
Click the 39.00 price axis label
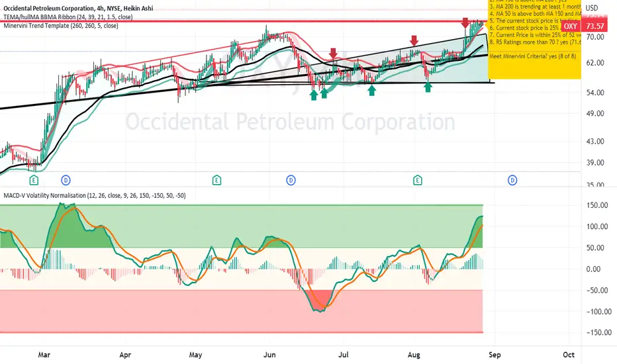click(595, 163)
